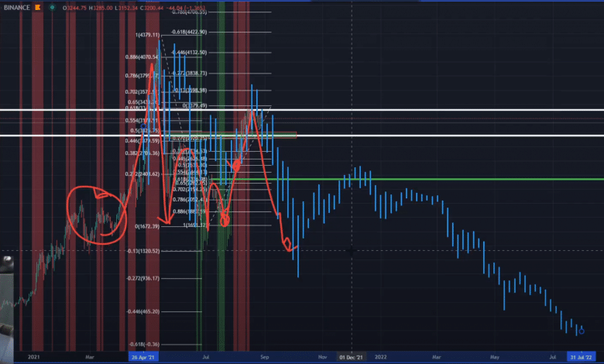Click the May label on the time axis

(495, 357)
